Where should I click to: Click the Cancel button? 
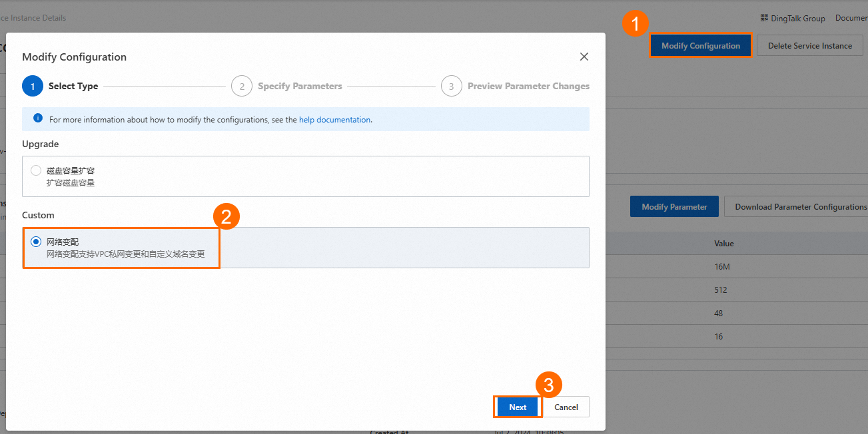point(566,407)
